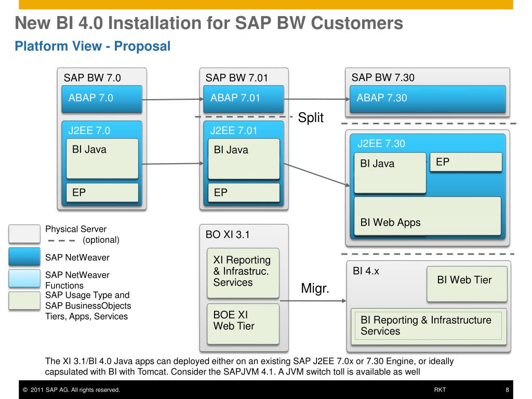Click the "© 2011 SAP AG. All rights reserved." footer
Screen dimensions: 532x399
[71, 390]
